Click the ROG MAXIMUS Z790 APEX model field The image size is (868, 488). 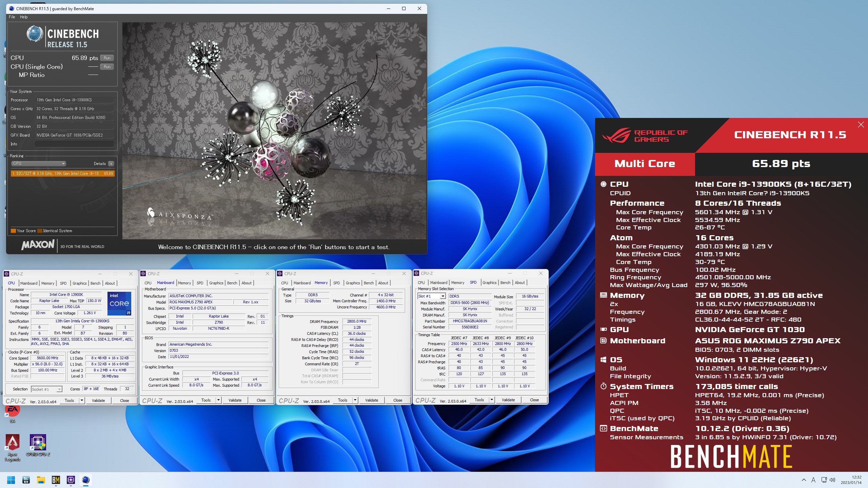[x=200, y=302]
